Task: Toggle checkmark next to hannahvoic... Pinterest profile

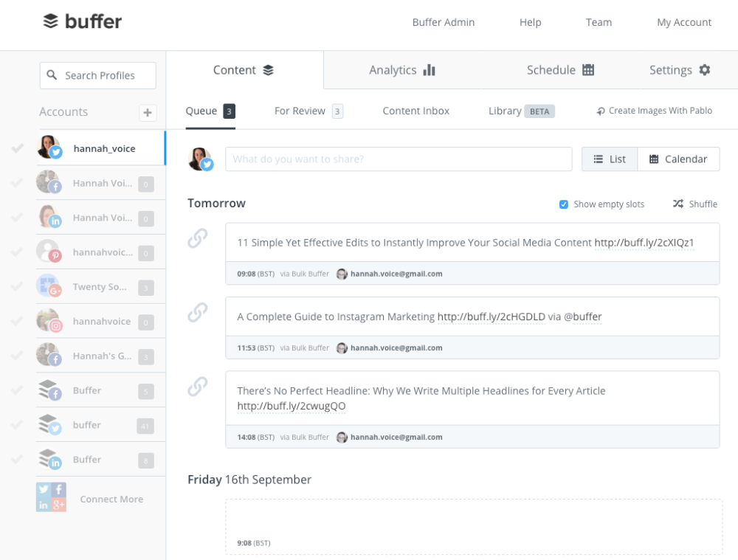Action: [18, 252]
